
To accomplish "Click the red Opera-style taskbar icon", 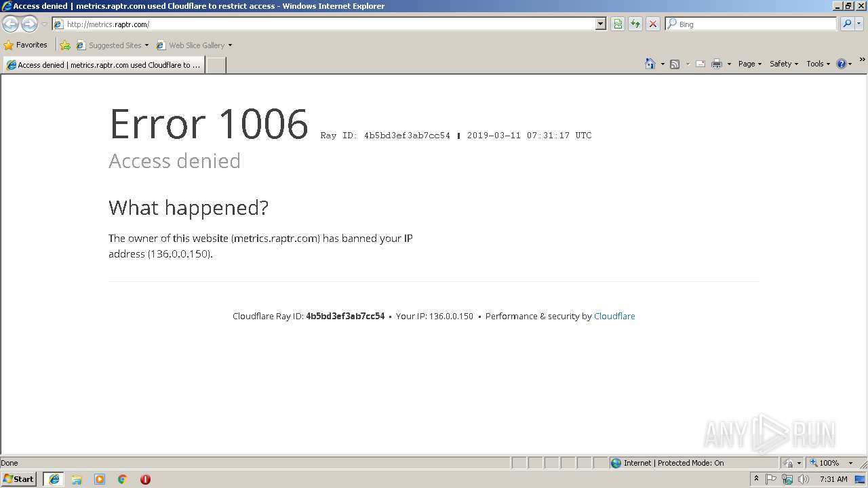I will [145, 479].
